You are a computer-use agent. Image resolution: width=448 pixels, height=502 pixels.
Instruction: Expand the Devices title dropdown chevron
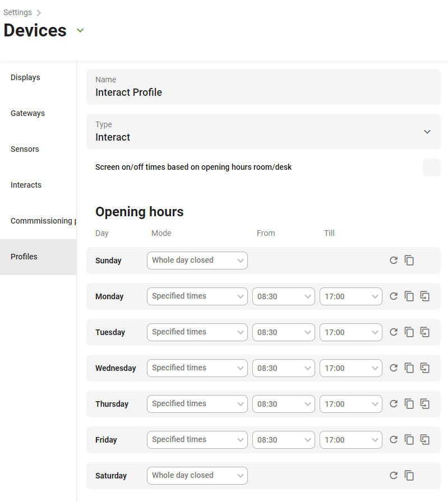(x=80, y=30)
